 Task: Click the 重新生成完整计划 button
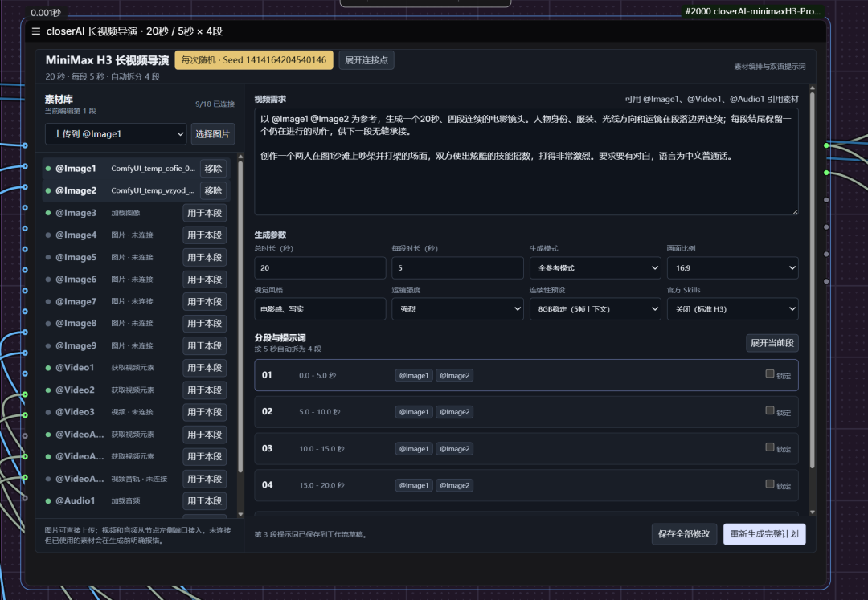point(764,534)
